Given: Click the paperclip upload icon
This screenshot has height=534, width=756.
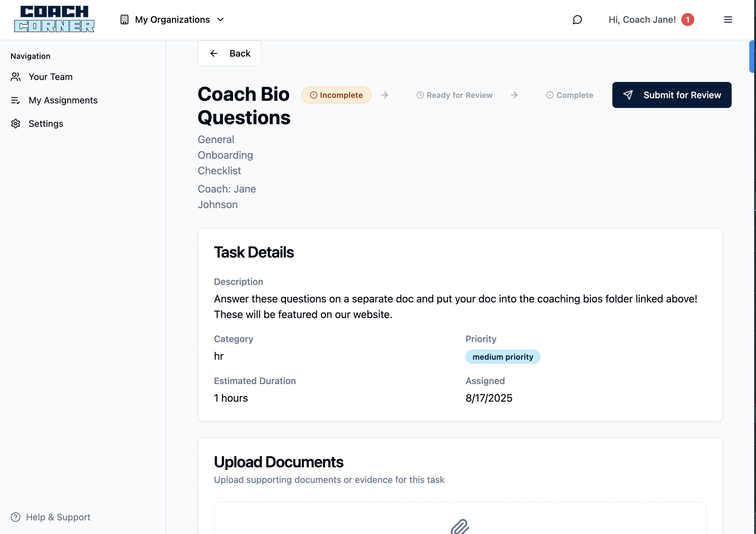Looking at the screenshot, I should (x=460, y=527).
